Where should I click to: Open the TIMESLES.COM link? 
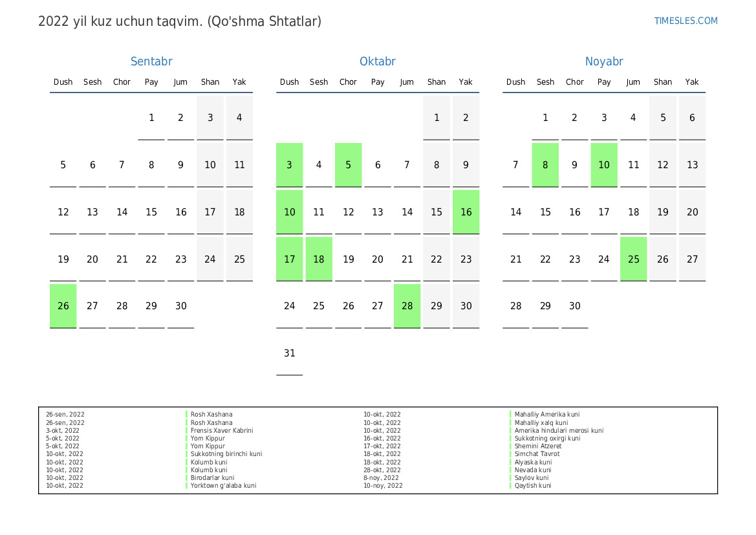(x=686, y=21)
